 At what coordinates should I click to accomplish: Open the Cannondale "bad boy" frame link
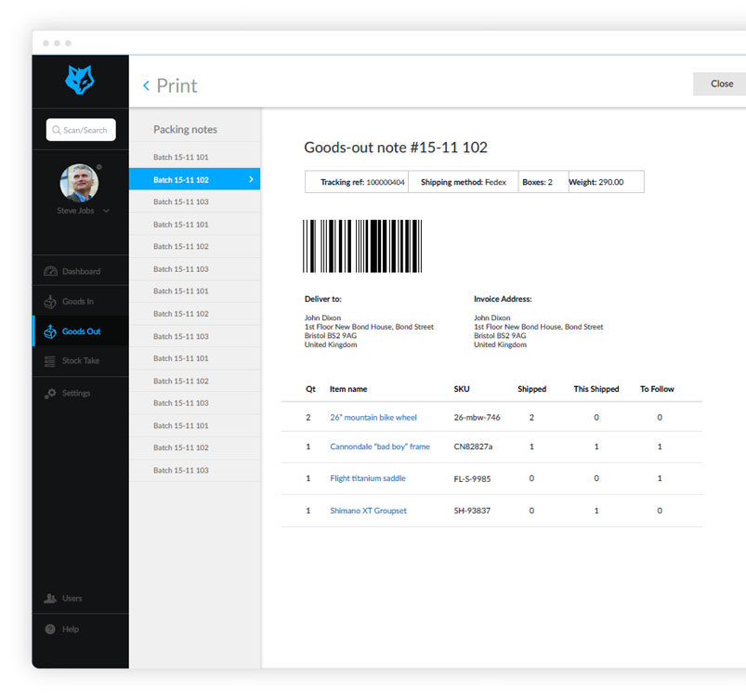[379, 447]
